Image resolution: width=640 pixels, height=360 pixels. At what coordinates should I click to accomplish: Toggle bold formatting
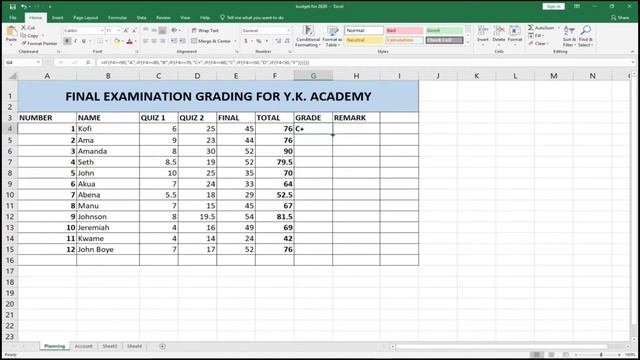pyautogui.click(x=67, y=41)
